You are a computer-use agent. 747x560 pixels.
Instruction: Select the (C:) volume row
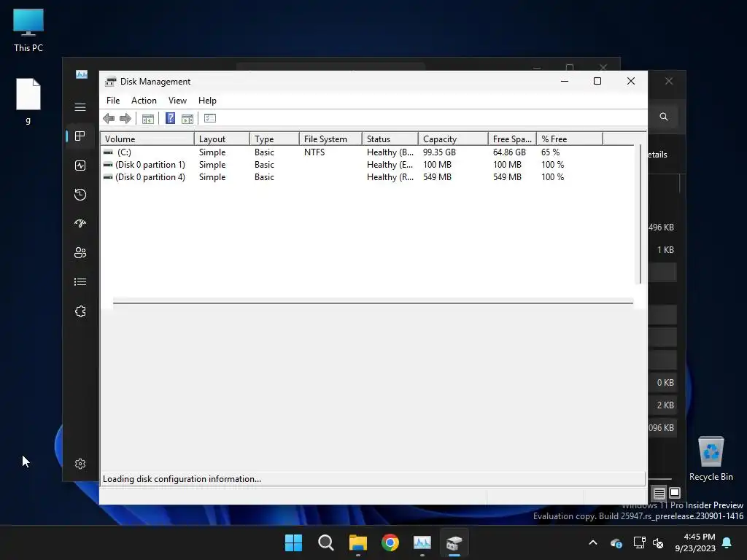(x=368, y=152)
